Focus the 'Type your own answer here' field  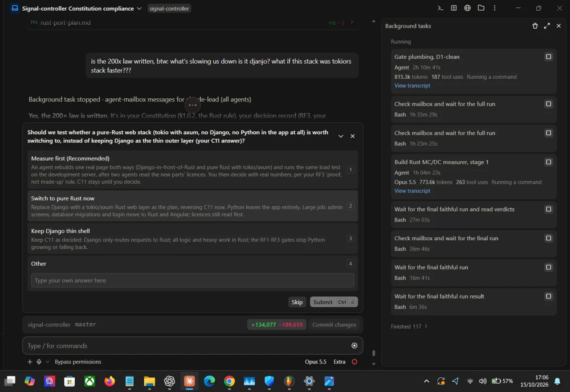pos(193,280)
